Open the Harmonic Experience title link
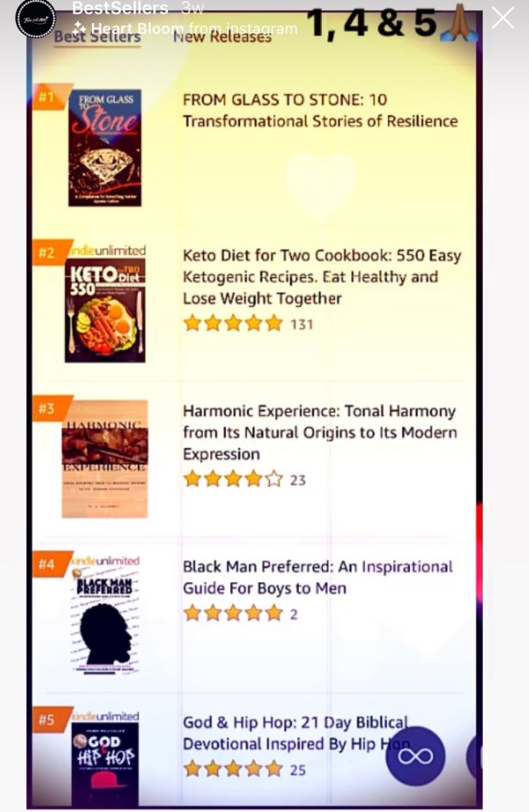 (x=320, y=432)
